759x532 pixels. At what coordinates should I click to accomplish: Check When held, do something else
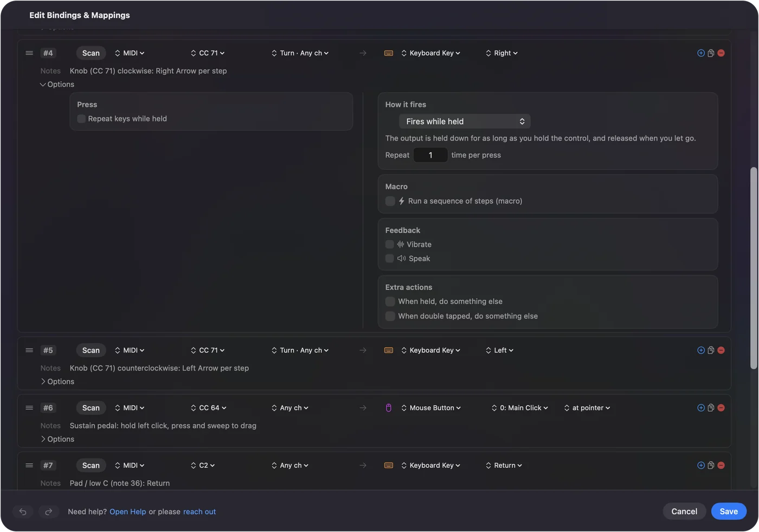390,302
